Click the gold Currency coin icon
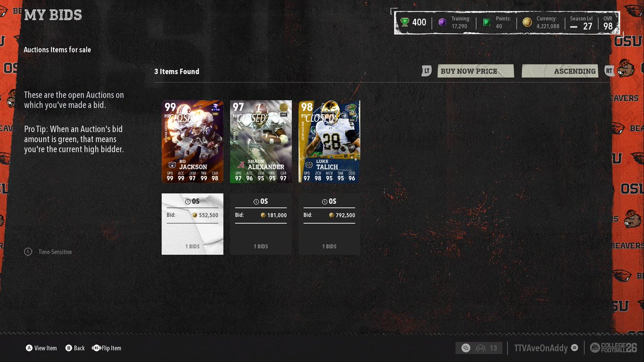 pyautogui.click(x=527, y=22)
